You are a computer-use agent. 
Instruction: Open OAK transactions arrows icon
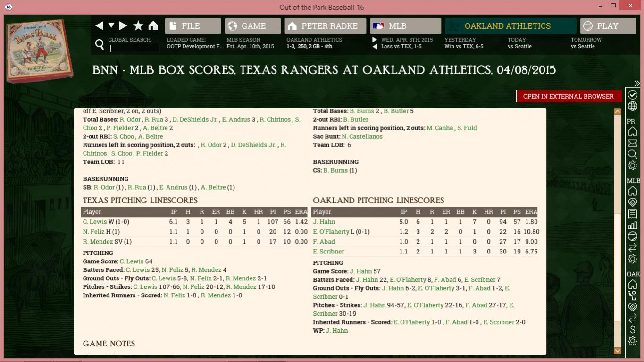coord(633,319)
